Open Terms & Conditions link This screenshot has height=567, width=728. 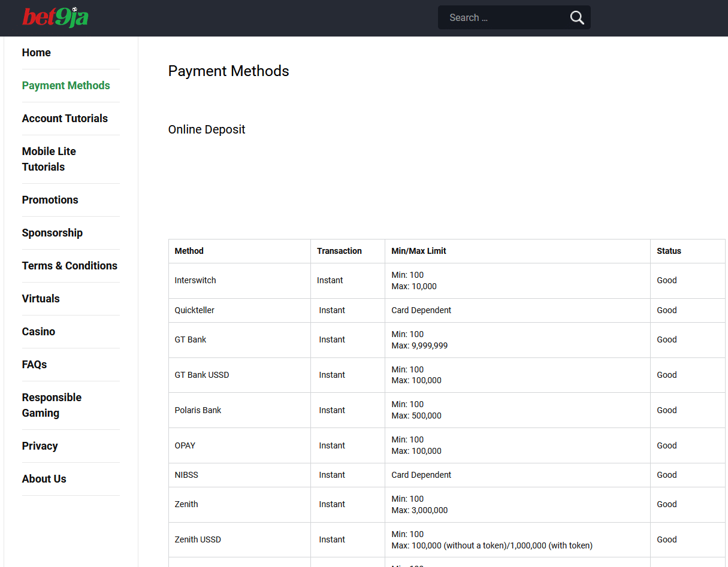tap(70, 266)
